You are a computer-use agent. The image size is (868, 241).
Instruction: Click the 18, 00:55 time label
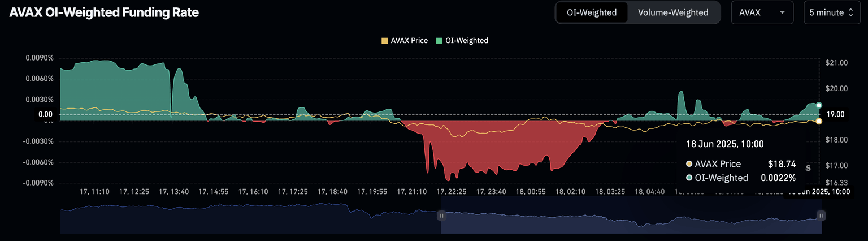pyautogui.click(x=530, y=192)
